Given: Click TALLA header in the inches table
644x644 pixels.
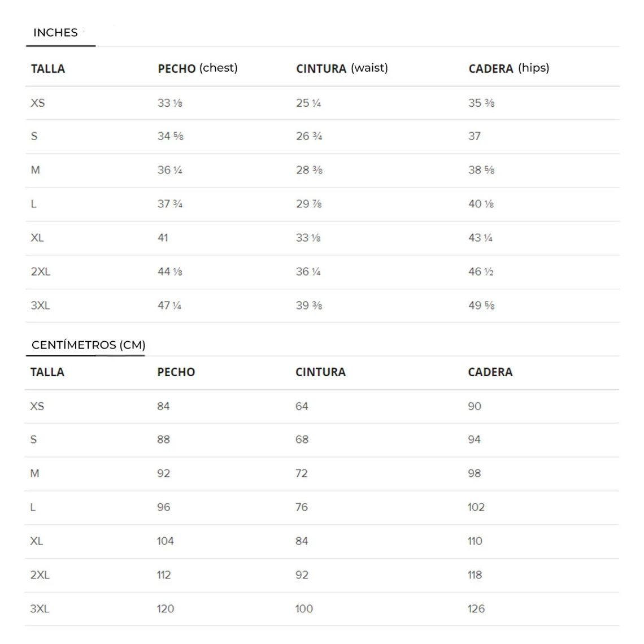Looking at the screenshot, I should point(48,69).
